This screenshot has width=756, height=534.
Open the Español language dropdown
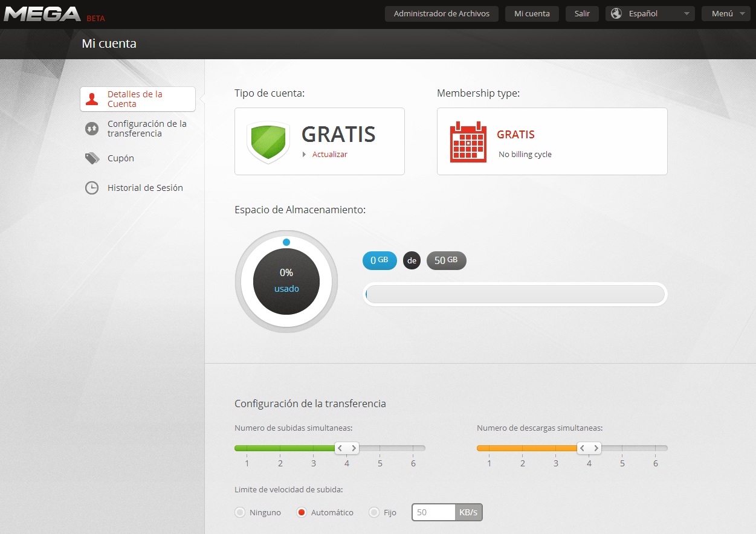(650, 14)
